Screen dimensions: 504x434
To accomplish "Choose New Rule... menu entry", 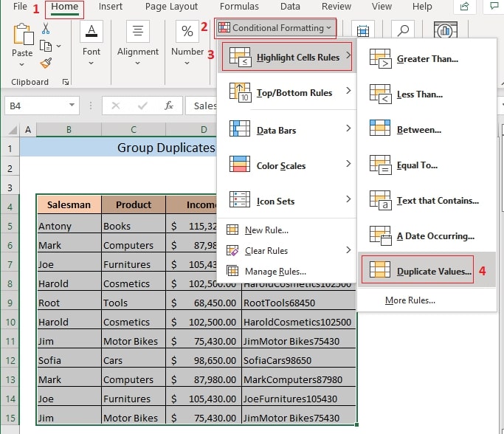I will (287, 230).
